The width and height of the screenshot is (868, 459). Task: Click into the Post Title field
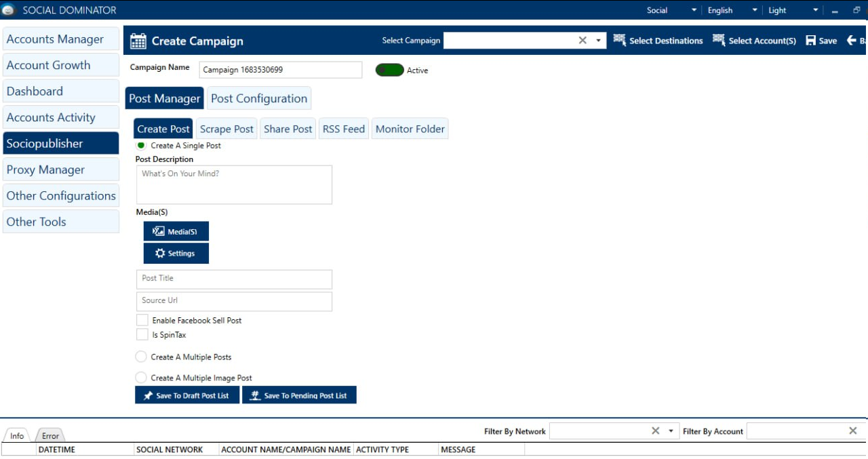click(x=234, y=279)
